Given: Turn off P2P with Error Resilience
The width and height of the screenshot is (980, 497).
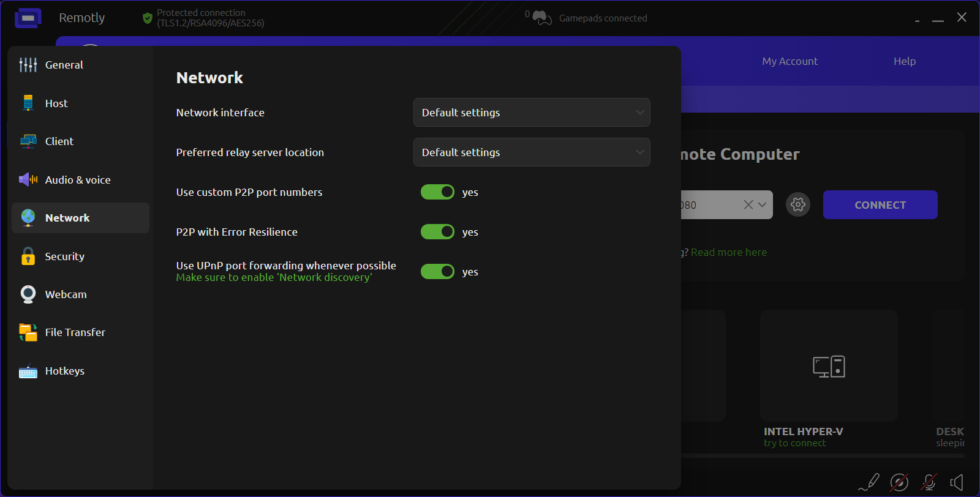Looking at the screenshot, I should point(437,232).
